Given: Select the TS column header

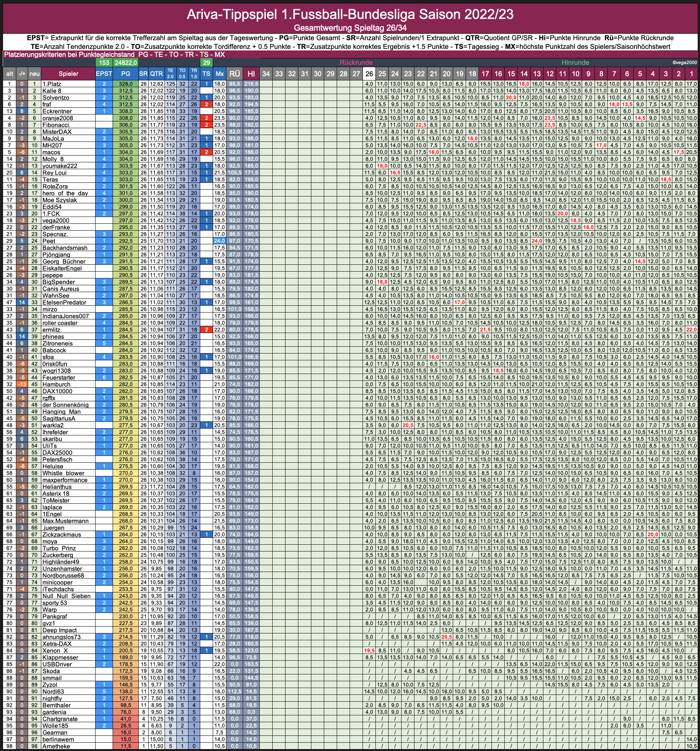Looking at the screenshot, I should [x=206, y=74].
